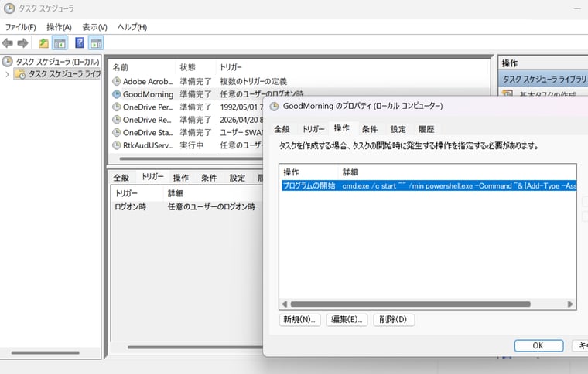Click the GoodMorning properties dialog title icon

[x=275, y=107]
